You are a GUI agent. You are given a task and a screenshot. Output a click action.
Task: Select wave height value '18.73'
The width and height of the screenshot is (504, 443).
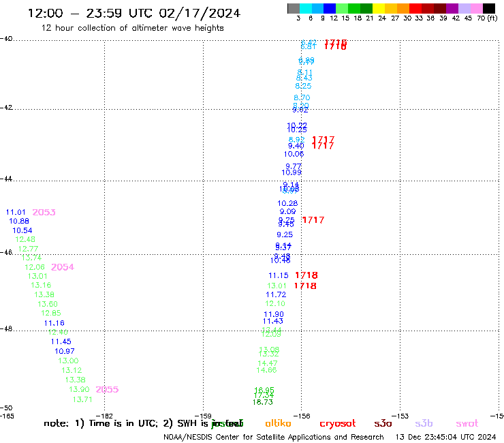tap(263, 402)
